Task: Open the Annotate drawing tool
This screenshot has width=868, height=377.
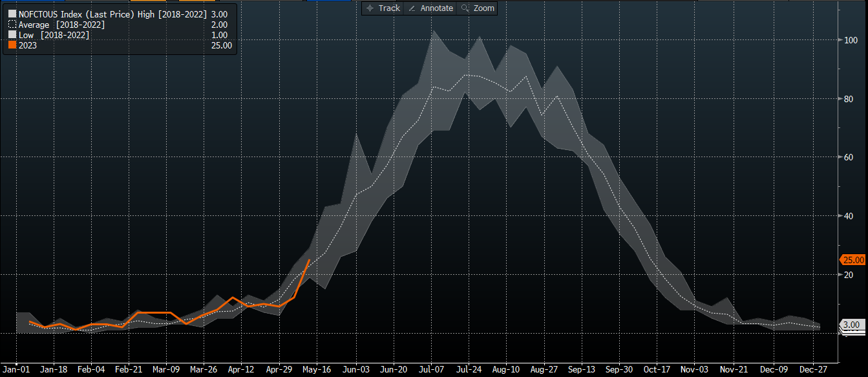Action: pyautogui.click(x=430, y=8)
